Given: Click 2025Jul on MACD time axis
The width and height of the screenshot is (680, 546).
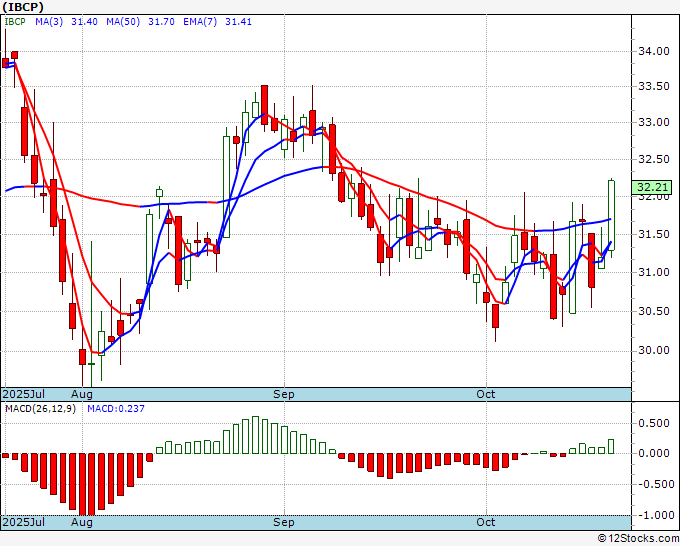Looking at the screenshot, I should pyautogui.click(x=24, y=522).
